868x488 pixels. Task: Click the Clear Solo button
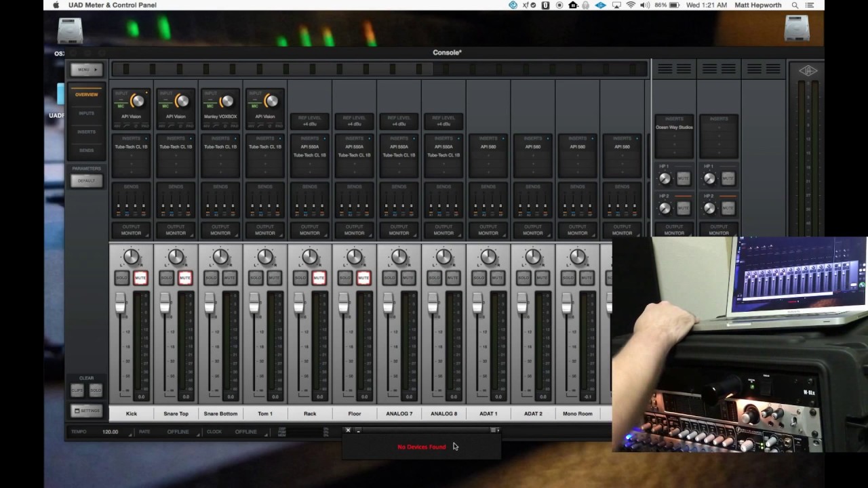pos(96,390)
